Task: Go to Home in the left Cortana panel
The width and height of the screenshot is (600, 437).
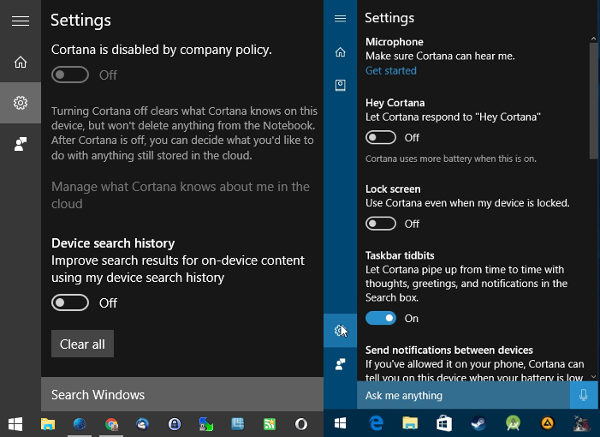Action: tap(20, 62)
